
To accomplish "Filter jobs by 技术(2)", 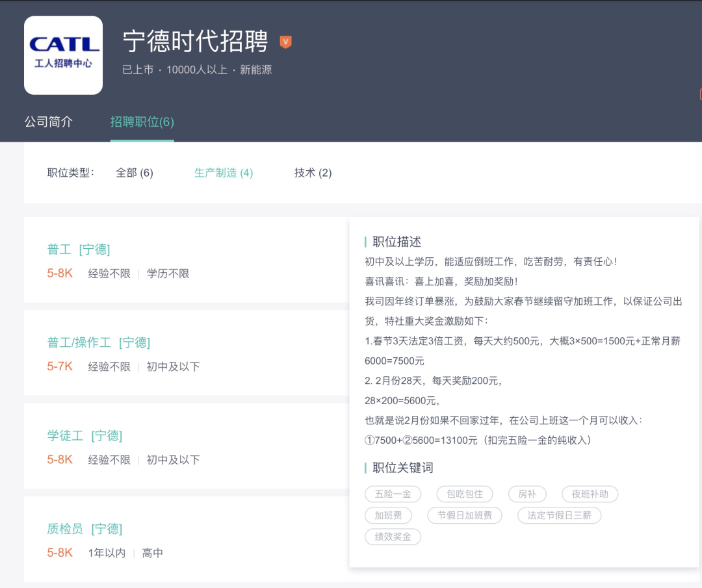I will pos(312,173).
